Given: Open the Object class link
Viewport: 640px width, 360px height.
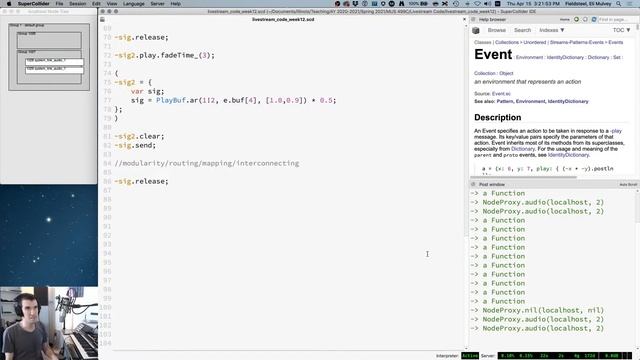Looking at the screenshot, I should (x=506, y=73).
